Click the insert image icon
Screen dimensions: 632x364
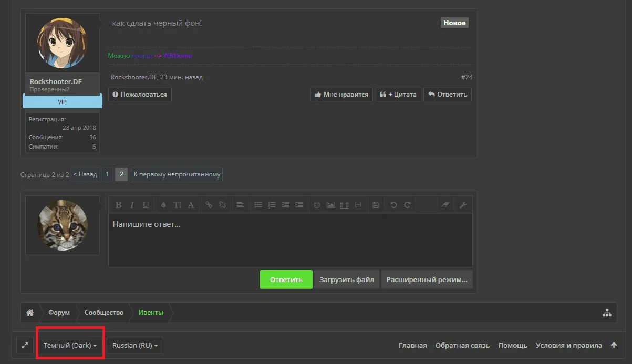(x=330, y=205)
